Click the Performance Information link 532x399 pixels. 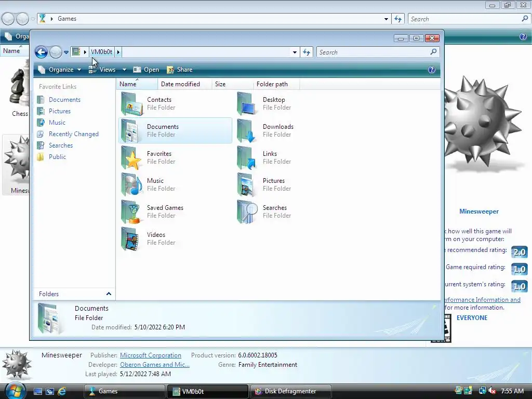482,300
